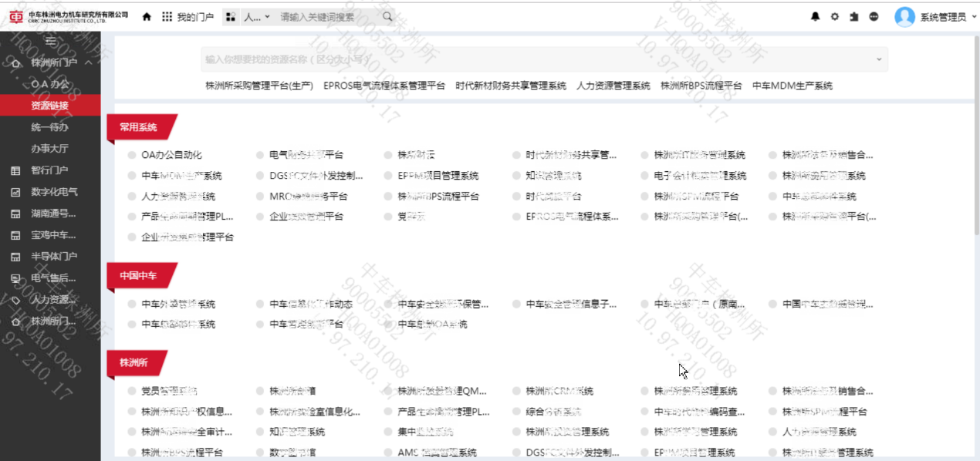Open the 集中监控系统 link
Image resolution: width=980 pixels, height=461 pixels.
[x=426, y=432]
